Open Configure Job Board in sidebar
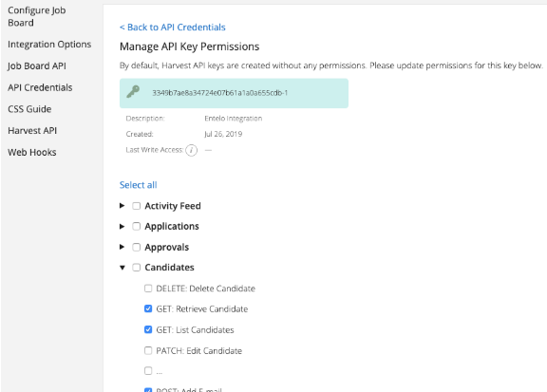 37,16
